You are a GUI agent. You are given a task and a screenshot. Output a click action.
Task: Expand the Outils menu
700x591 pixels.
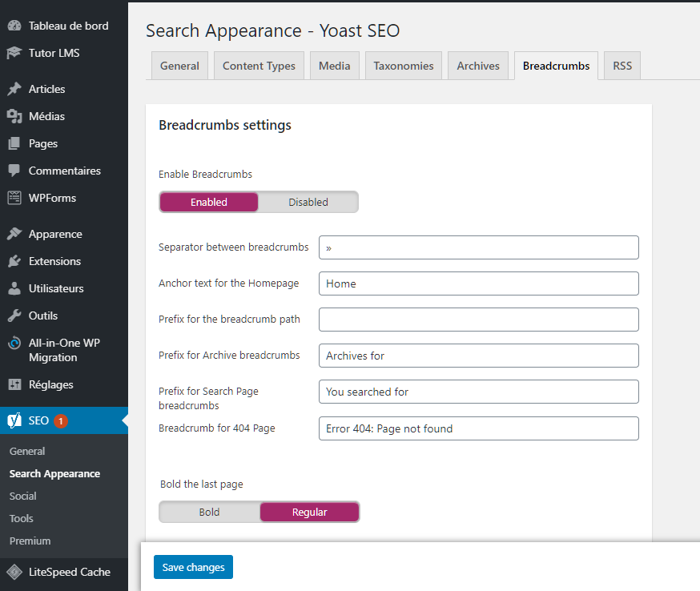(37, 316)
